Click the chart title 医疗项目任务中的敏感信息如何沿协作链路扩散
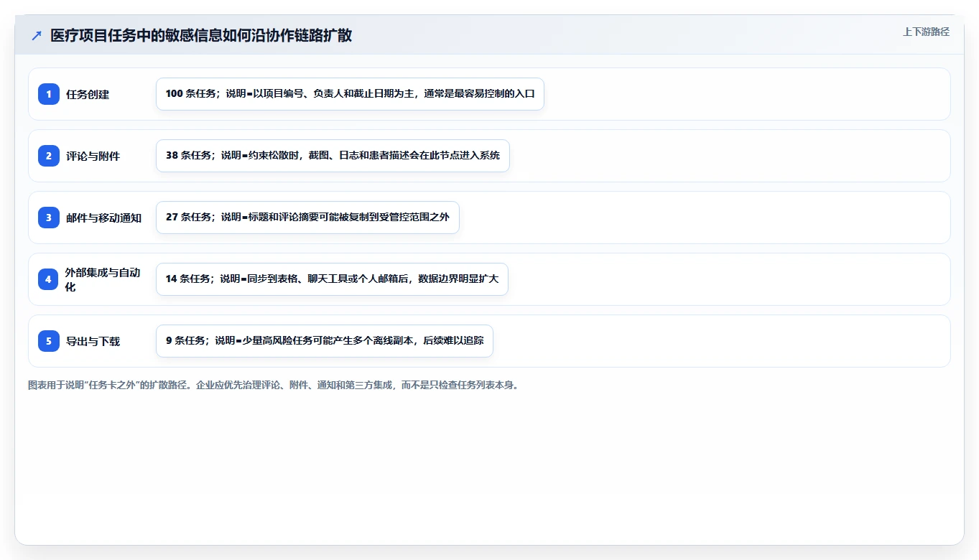Screen dimensions: 979x560 [201, 35]
